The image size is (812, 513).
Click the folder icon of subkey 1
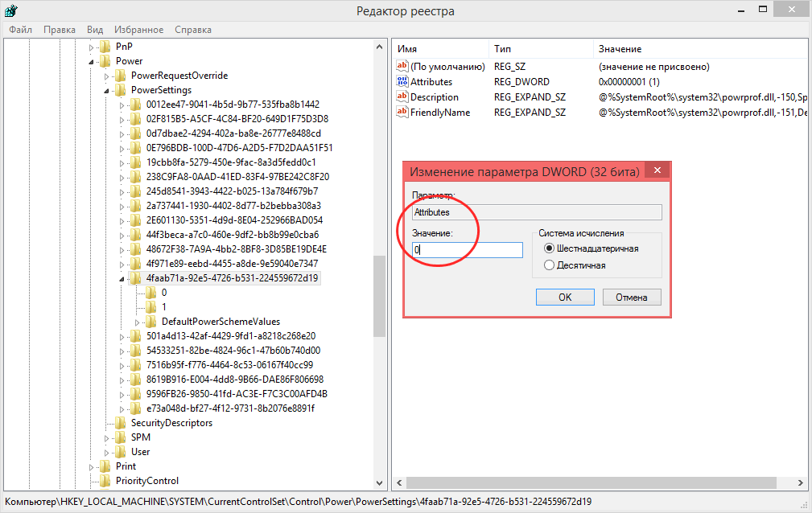click(x=151, y=307)
